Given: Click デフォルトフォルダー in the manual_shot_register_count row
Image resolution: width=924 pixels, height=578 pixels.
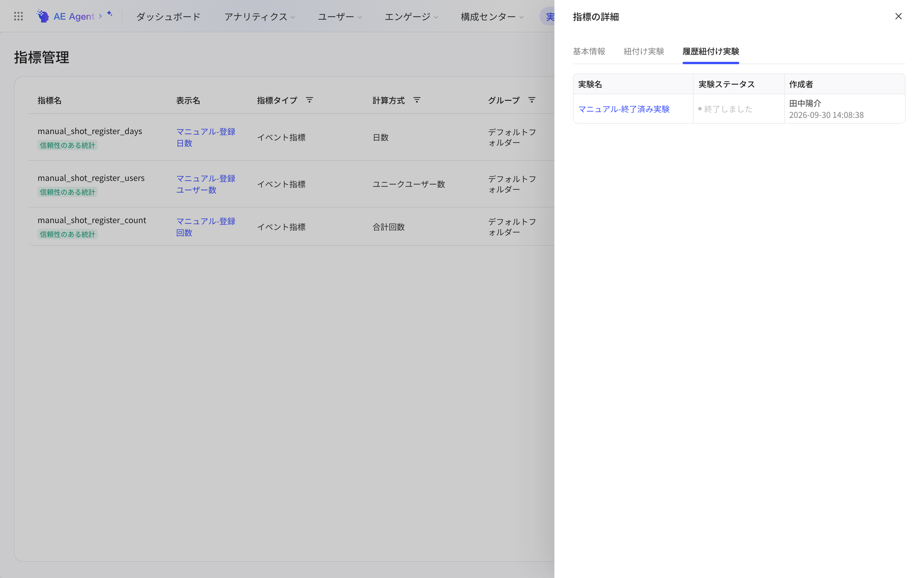Looking at the screenshot, I should [512, 227].
